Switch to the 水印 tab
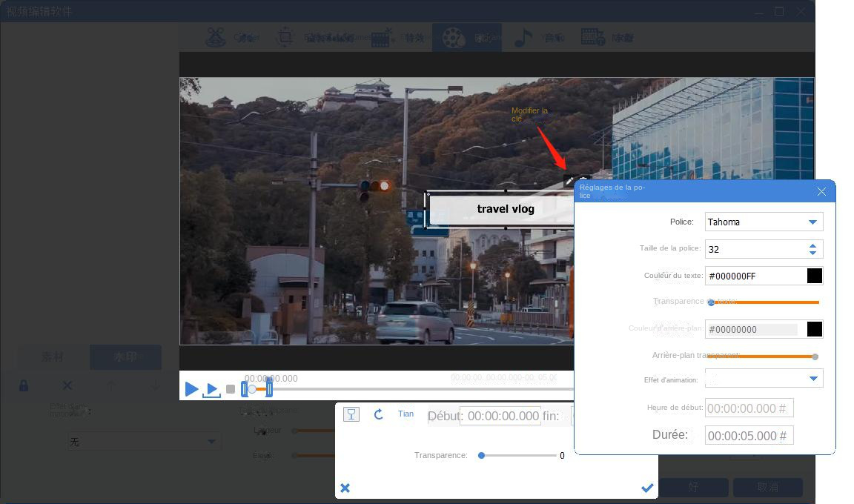Image resolution: width=854 pixels, height=504 pixels. [x=125, y=357]
